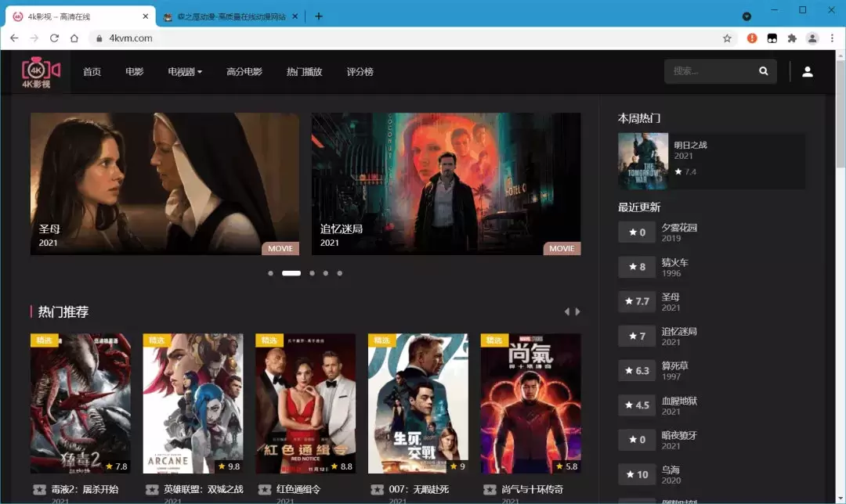Open 夕雾花园 in recent updates
Screen dimensions: 846x504
[x=679, y=228]
